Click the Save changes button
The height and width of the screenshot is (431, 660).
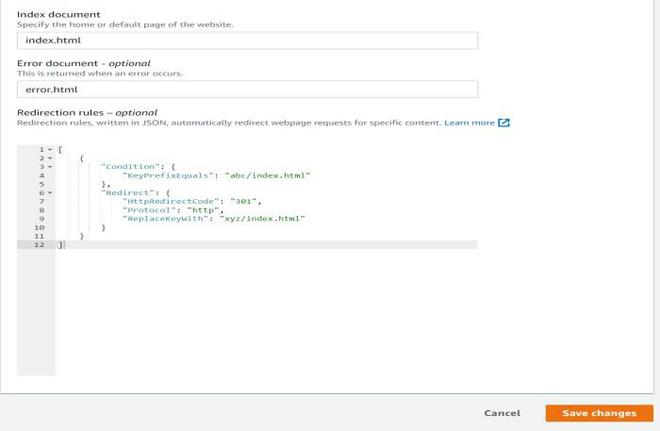pos(599,413)
